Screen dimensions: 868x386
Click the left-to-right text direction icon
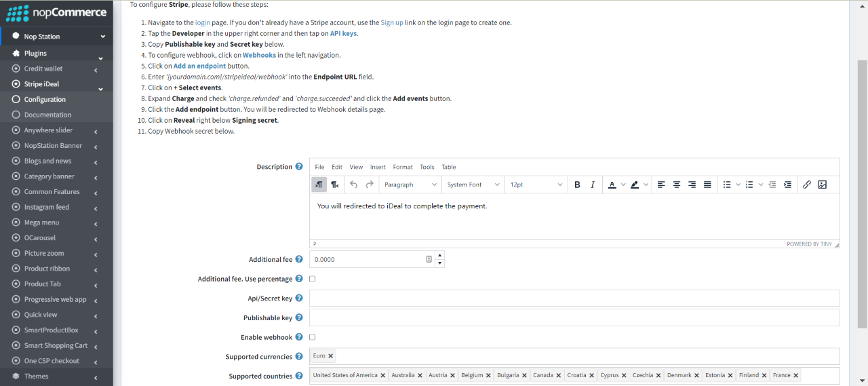(319, 185)
